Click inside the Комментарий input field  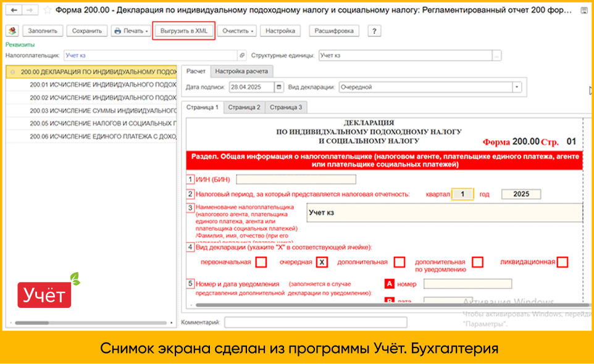coord(315,321)
